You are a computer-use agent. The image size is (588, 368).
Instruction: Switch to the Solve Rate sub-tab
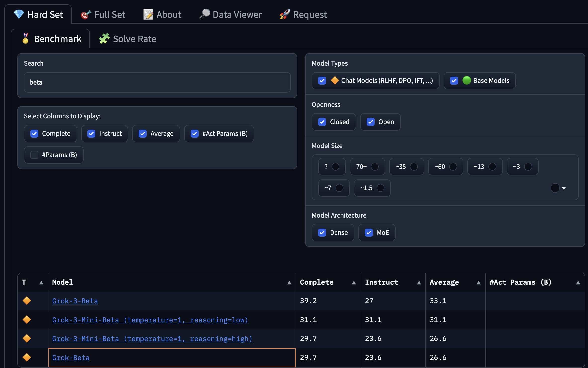tap(127, 39)
